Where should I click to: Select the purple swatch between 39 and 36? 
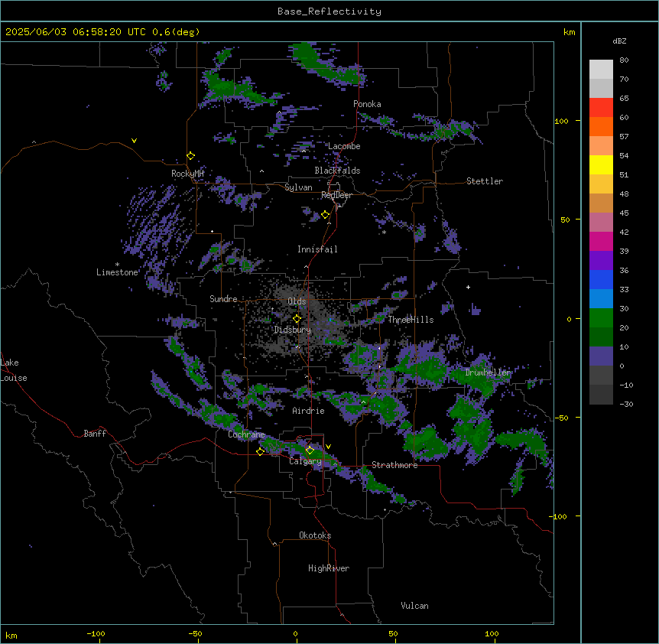pos(601,261)
